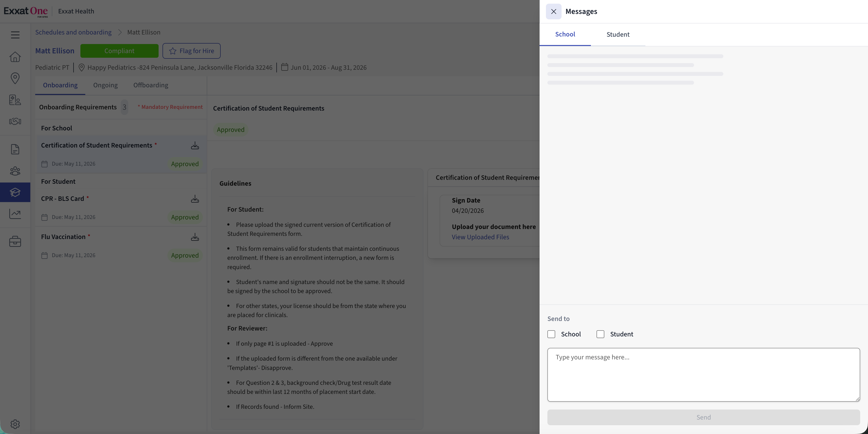Select the Ongoing tab
Viewport: 868px width, 434px height.
[106, 85]
